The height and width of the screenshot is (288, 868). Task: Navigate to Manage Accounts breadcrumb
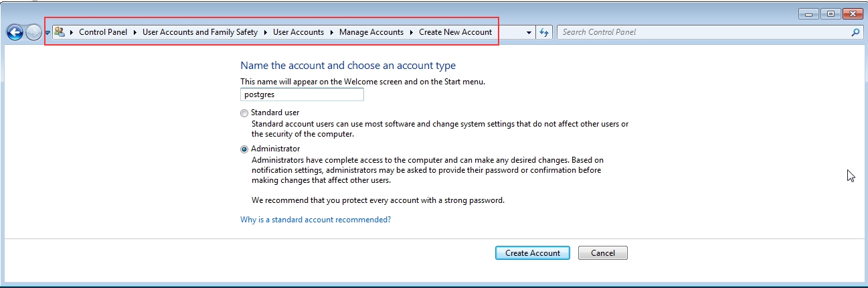(371, 32)
